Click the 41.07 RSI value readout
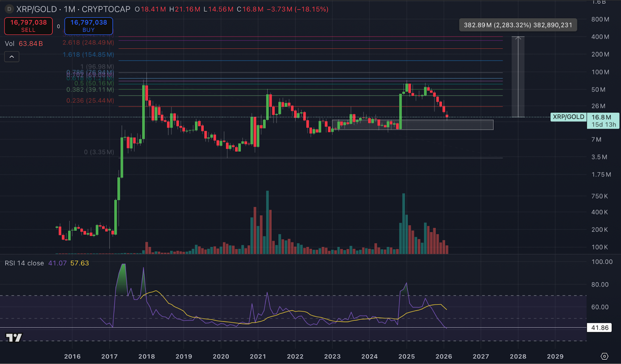The height and width of the screenshot is (364, 621). pyautogui.click(x=57, y=263)
